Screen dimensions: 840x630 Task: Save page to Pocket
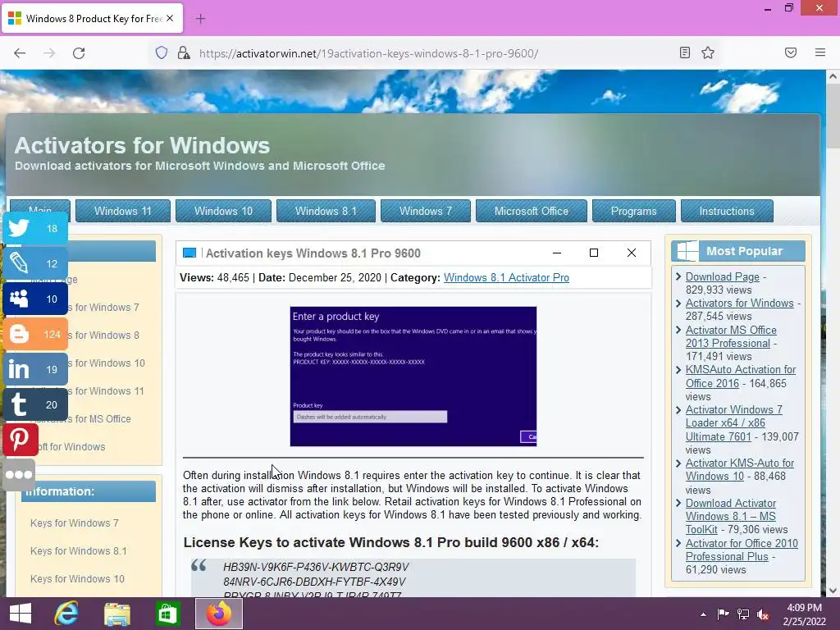coord(791,52)
